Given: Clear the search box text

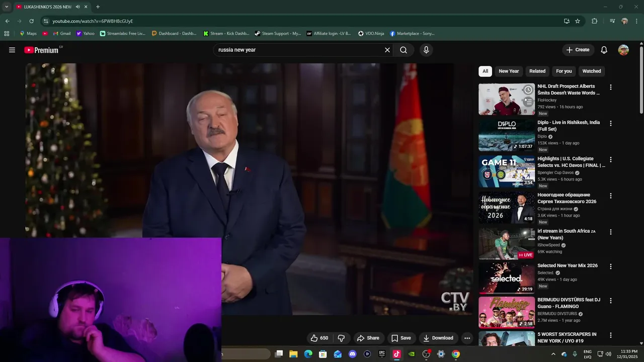Looking at the screenshot, I should (x=387, y=50).
